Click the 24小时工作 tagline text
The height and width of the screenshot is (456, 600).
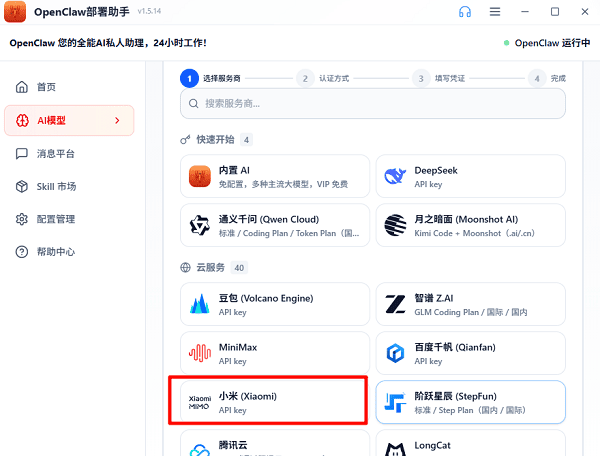(x=180, y=43)
